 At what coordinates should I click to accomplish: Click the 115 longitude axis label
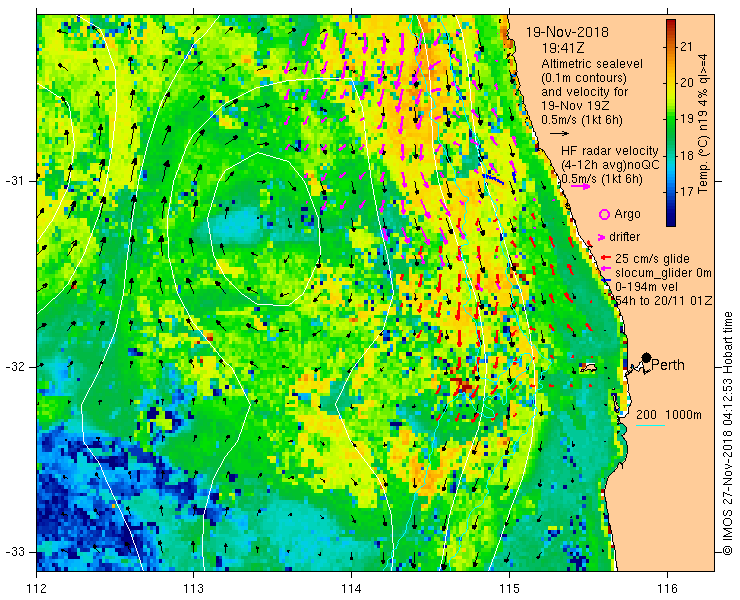(x=509, y=589)
